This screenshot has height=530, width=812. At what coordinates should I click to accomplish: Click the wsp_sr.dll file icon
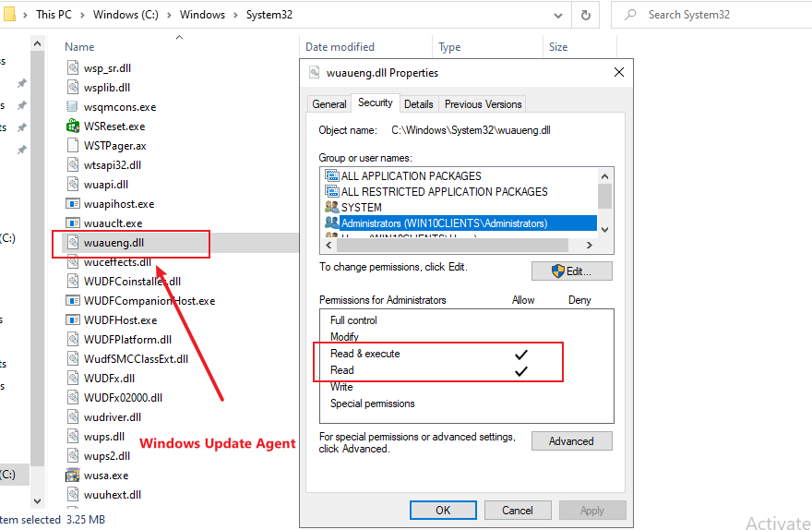73,68
